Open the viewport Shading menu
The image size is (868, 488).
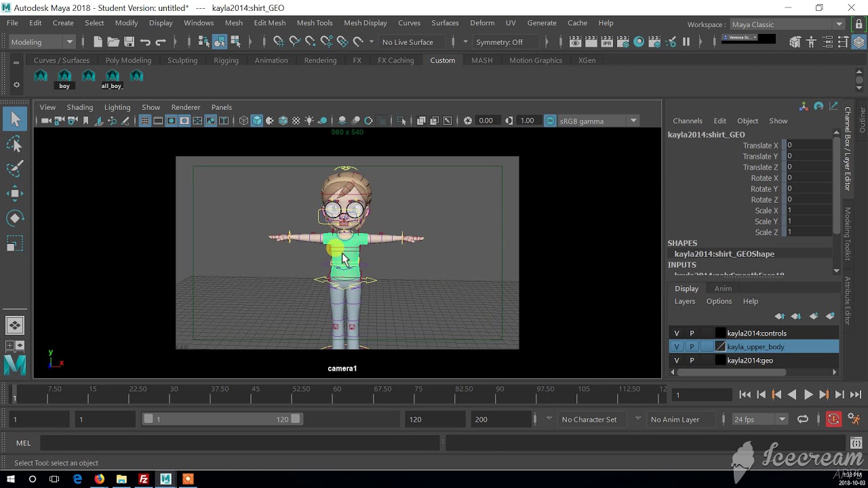point(79,107)
